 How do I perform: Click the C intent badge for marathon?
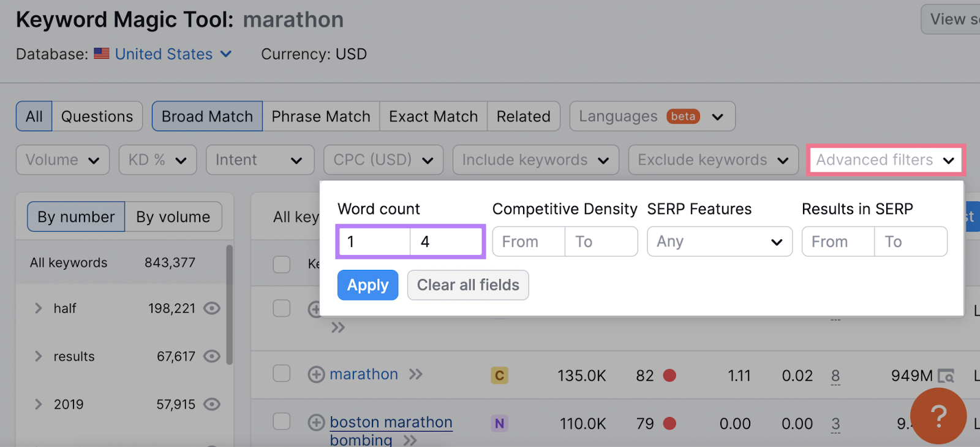pyautogui.click(x=499, y=375)
